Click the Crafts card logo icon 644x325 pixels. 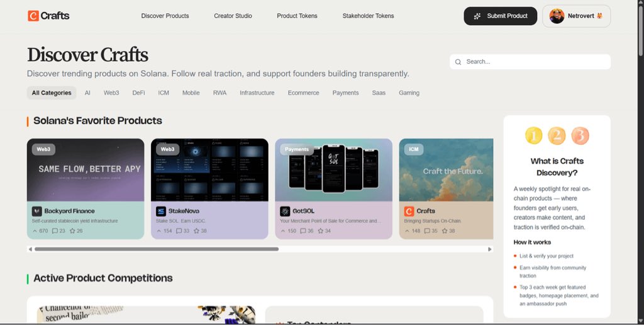pyautogui.click(x=409, y=211)
